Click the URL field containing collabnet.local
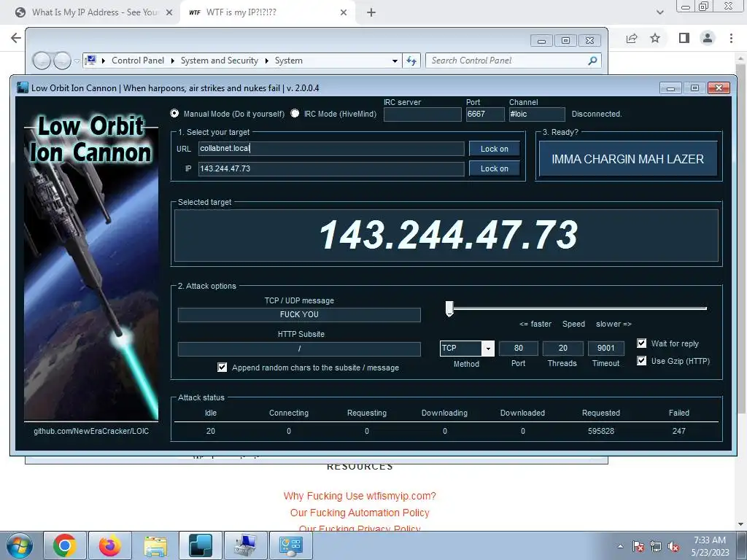 tap(331, 148)
